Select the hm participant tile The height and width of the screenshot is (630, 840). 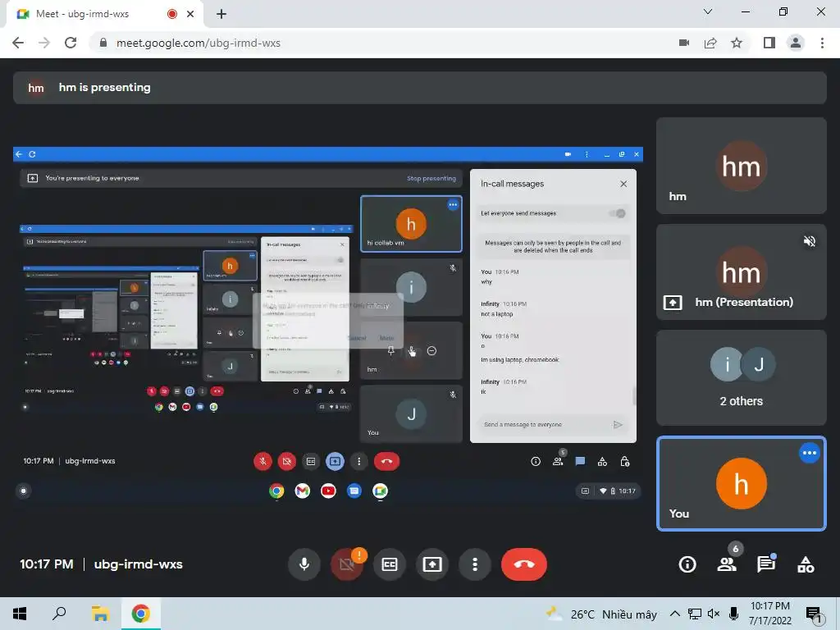point(741,166)
